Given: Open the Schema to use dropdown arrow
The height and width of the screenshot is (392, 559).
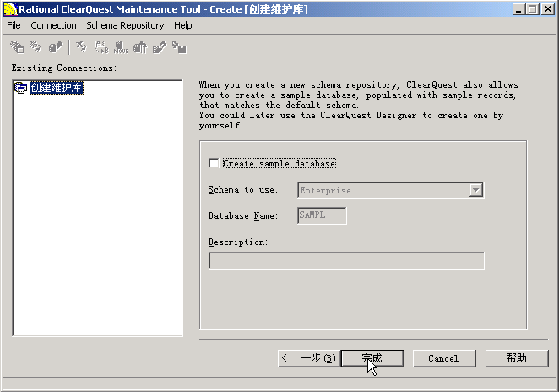Looking at the screenshot, I should pos(476,190).
